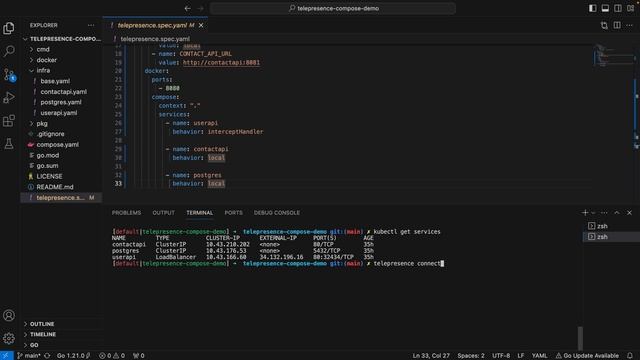Image resolution: width=640 pixels, height=360 pixels.
Task: Open the Extensions view
Action: 9,121
